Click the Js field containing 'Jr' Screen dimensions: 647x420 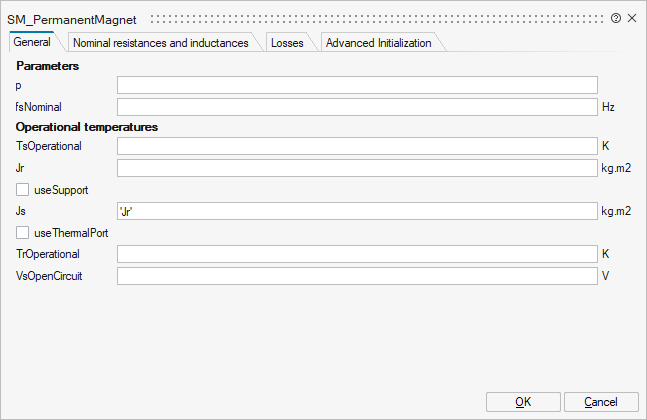point(357,211)
